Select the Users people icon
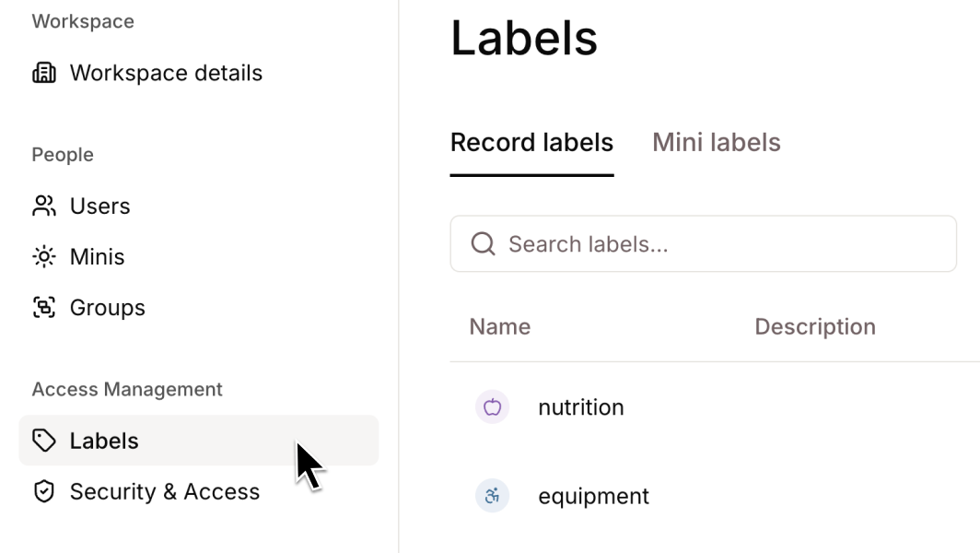Image resolution: width=980 pixels, height=553 pixels. pyautogui.click(x=43, y=206)
